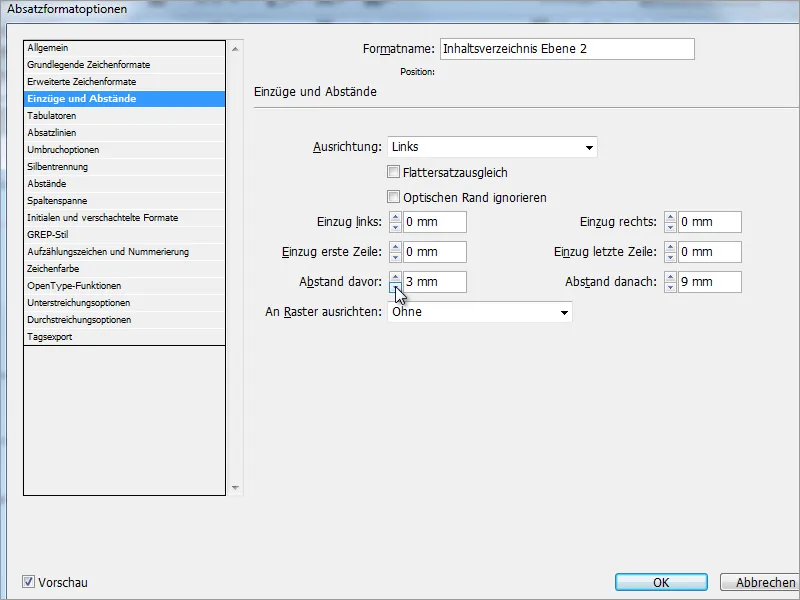Increase Einzug rechts with up arrow
800x600 pixels.
pos(670,217)
